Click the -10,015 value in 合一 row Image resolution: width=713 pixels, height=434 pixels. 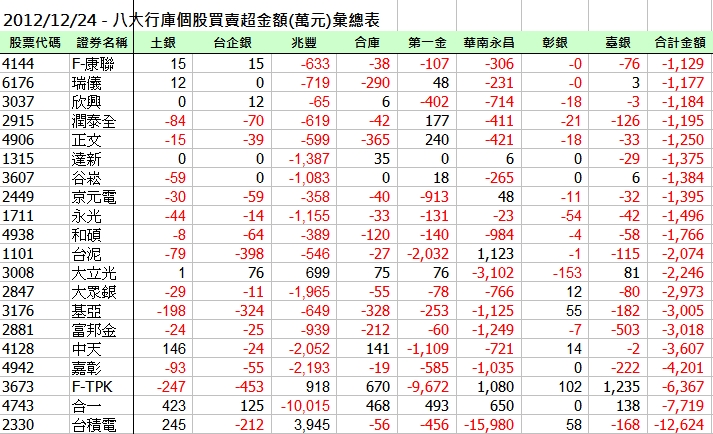point(305,406)
